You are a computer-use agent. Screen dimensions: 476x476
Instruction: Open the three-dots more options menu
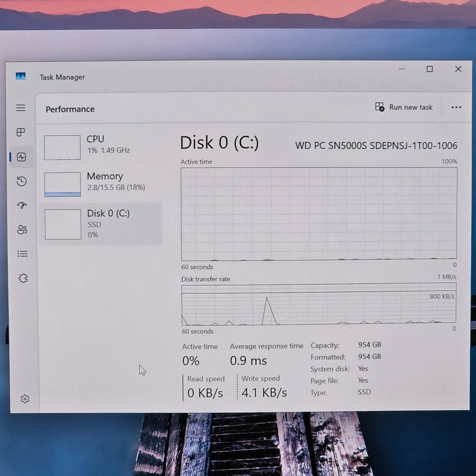(x=456, y=107)
